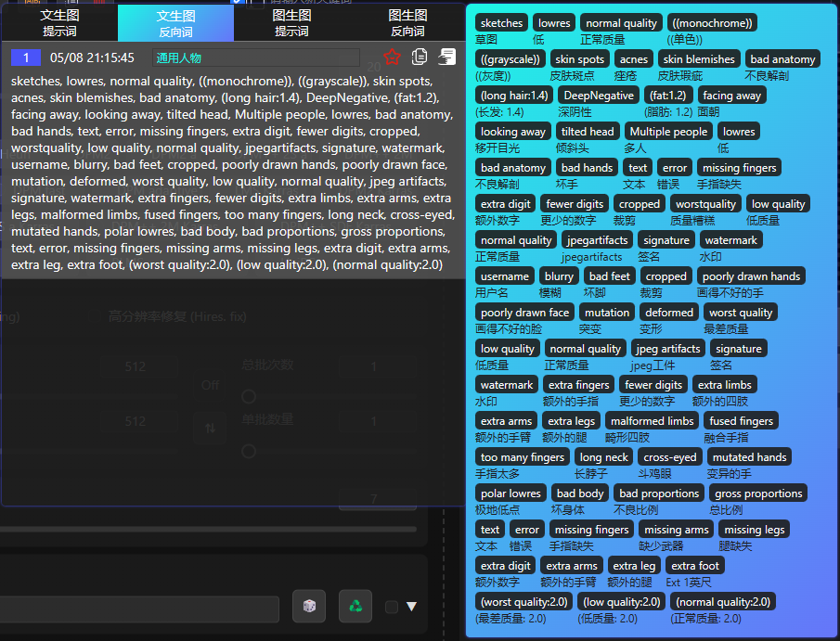Switch to the 文生图 提示词 tab

point(59,22)
